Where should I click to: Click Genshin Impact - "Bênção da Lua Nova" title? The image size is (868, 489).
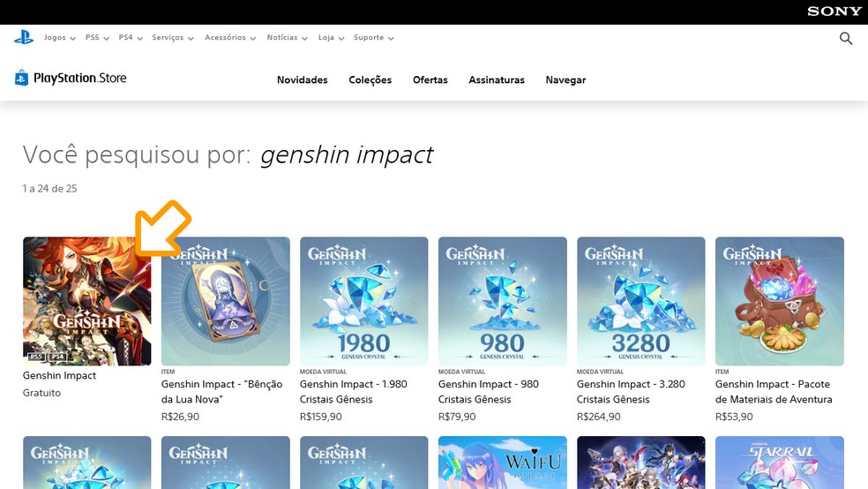pyautogui.click(x=222, y=392)
